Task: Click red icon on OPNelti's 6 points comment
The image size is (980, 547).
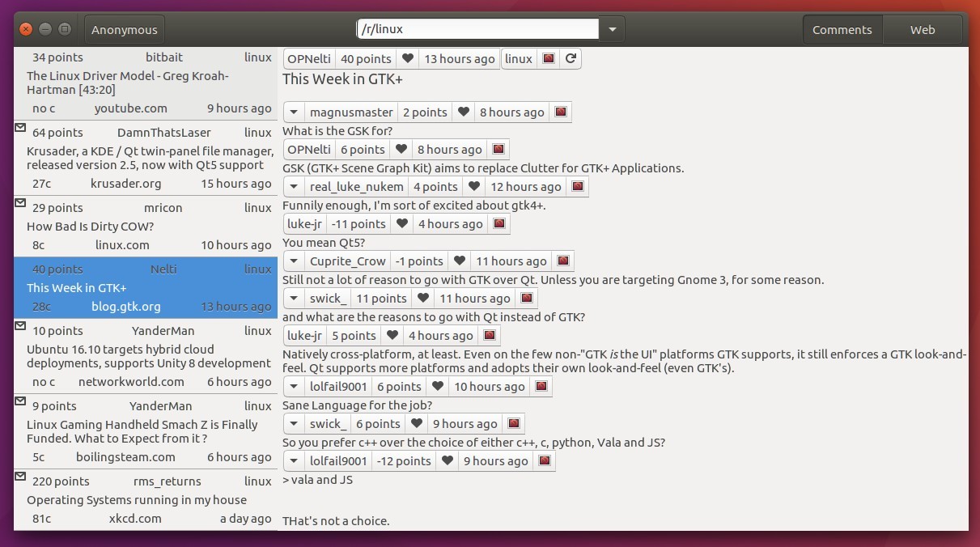Action: (x=498, y=150)
